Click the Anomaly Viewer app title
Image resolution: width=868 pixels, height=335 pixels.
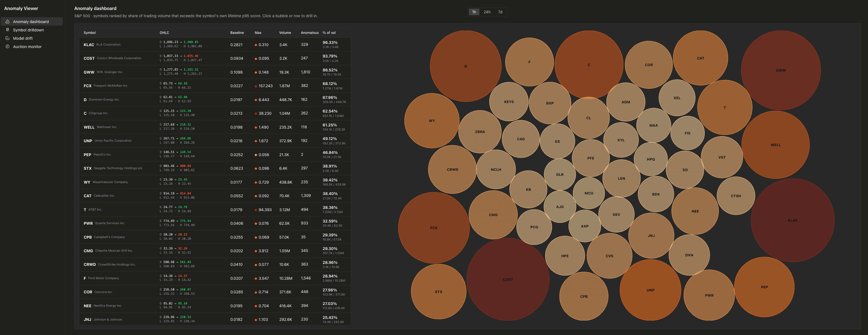[21, 8]
